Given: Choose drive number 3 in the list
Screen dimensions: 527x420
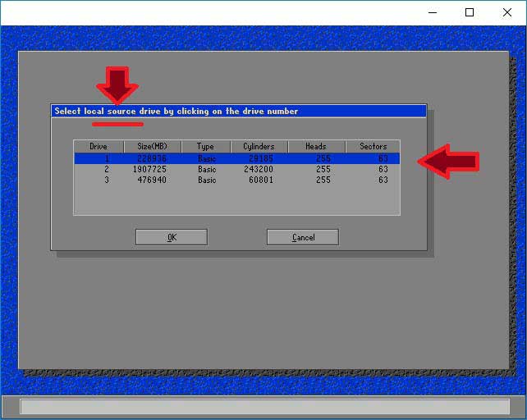Looking at the screenshot, I should 106,180.
